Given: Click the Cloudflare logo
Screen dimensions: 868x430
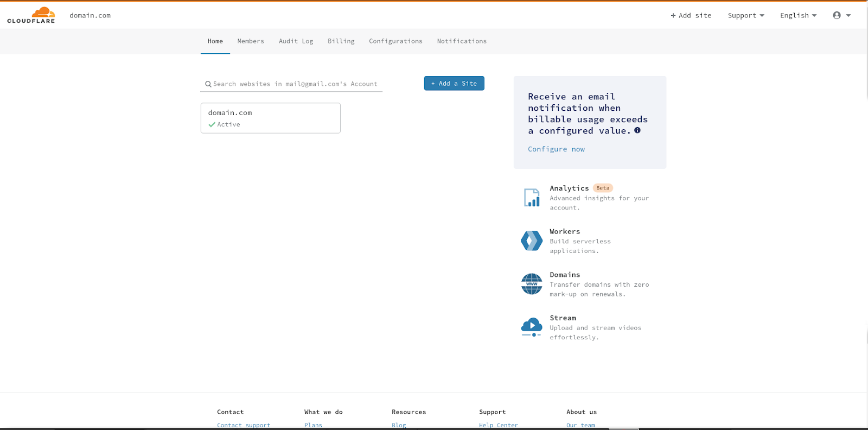Looking at the screenshot, I should [31, 15].
